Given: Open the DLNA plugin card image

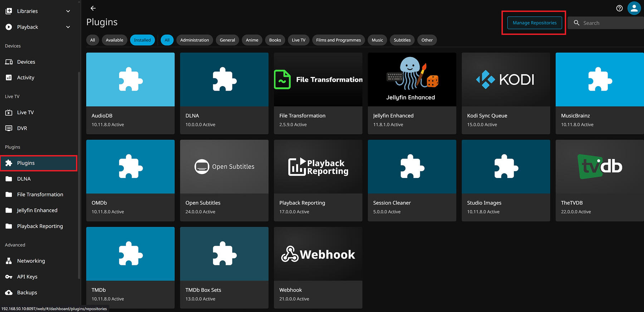Looking at the screenshot, I should click(224, 80).
